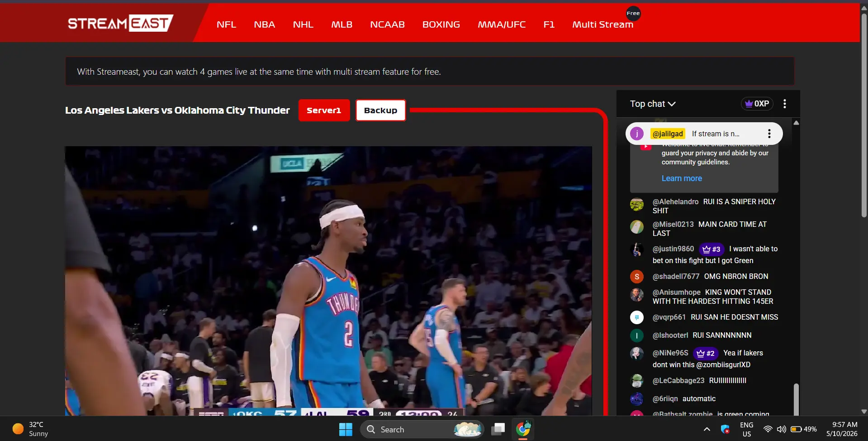Open pinned message options menu
The height and width of the screenshot is (441, 868).
coord(769,134)
